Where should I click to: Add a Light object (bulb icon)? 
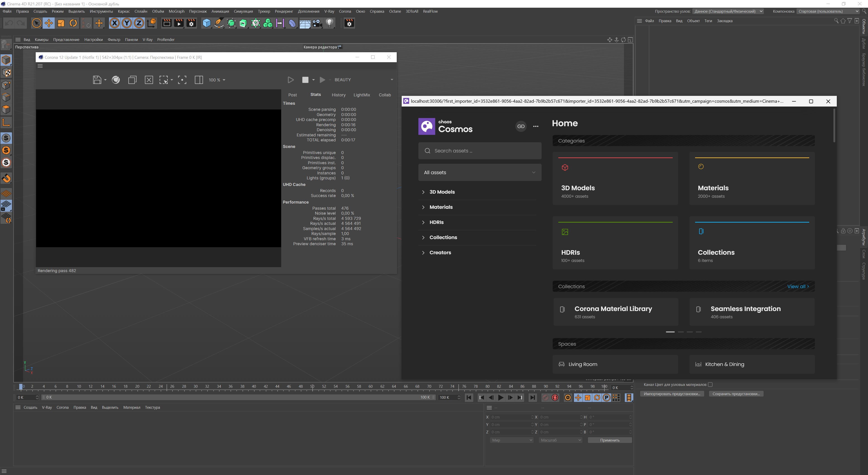(330, 23)
